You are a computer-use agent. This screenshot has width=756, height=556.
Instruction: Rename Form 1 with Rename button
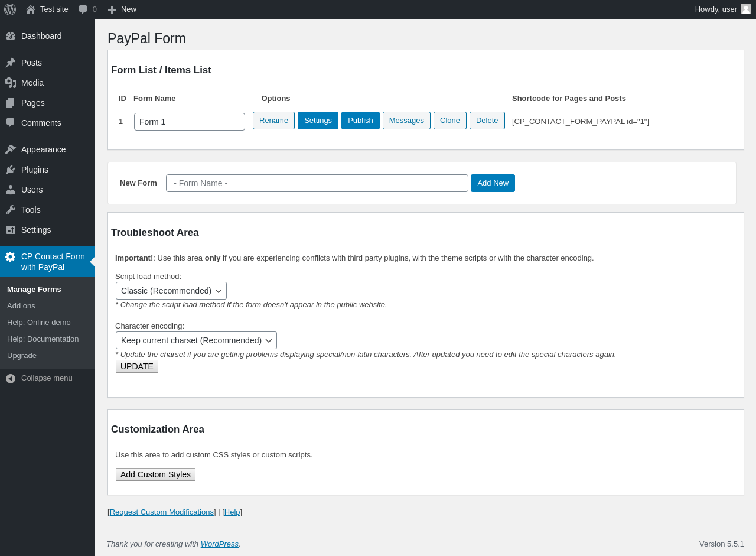(273, 121)
